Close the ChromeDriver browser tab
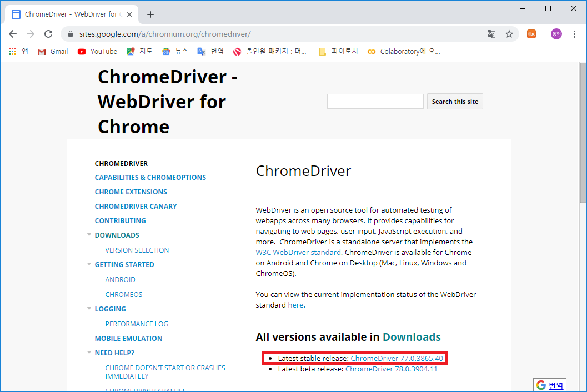 [x=129, y=14]
